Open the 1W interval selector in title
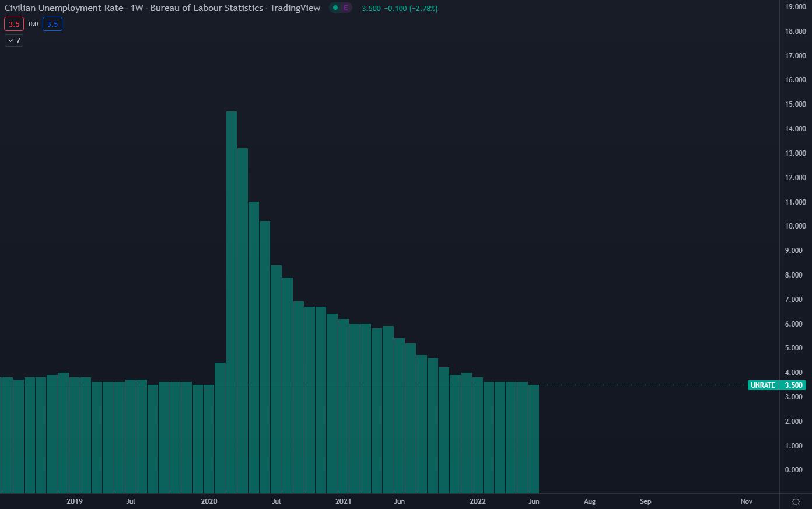 coord(137,8)
